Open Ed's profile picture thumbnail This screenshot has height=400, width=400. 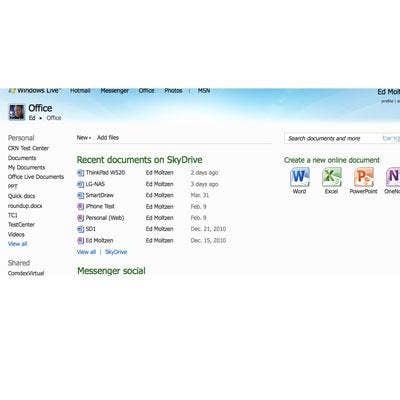[16, 112]
